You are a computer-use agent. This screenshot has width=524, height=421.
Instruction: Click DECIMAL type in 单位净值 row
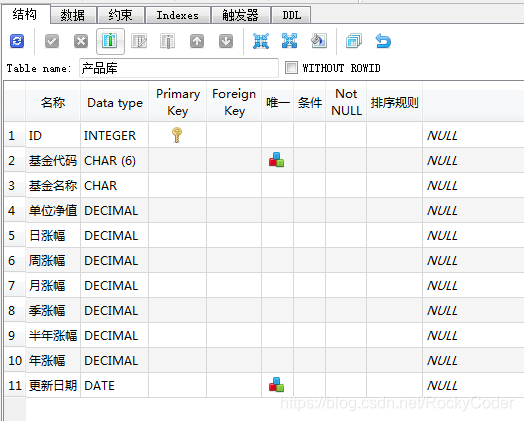pyautogui.click(x=115, y=210)
